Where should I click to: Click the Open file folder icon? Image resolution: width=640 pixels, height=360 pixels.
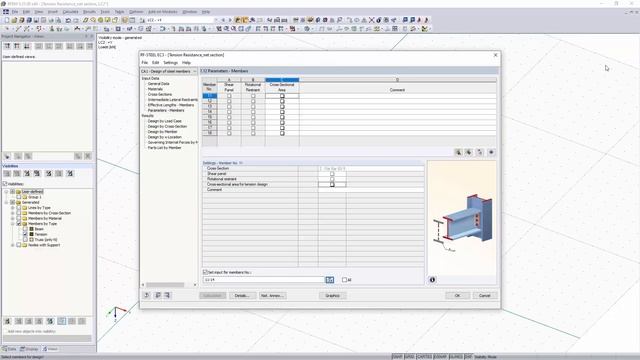(x=14, y=20)
